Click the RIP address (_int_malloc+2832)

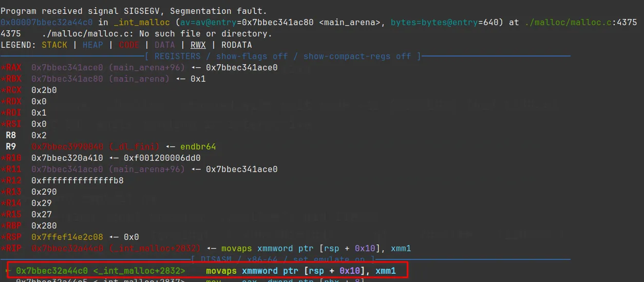click(116, 248)
